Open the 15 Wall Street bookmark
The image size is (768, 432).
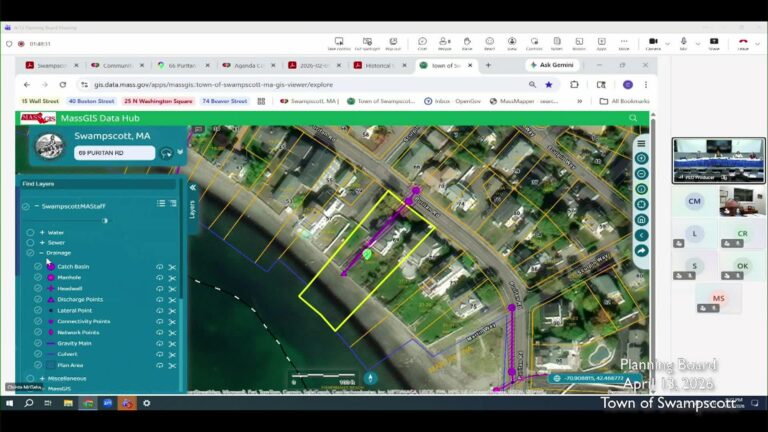tap(40, 101)
